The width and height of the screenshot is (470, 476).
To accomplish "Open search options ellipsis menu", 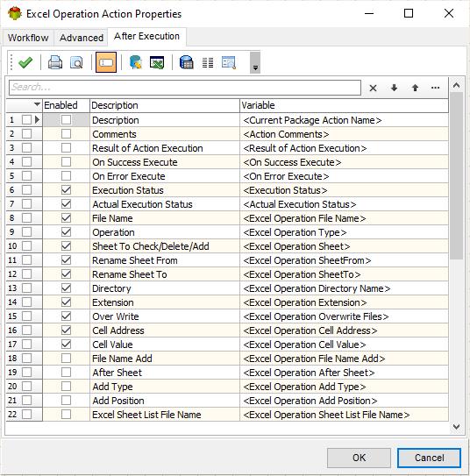I will pos(436,88).
